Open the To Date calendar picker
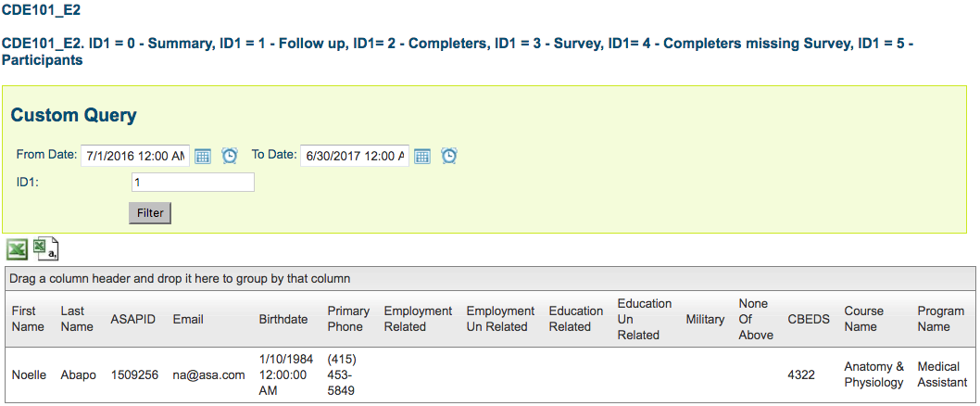 click(421, 156)
